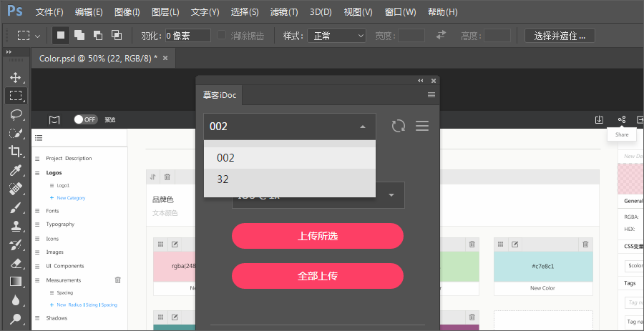Open the 选择(S) menu
The height and width of the screenshot is (331, 644).
click(x=245, y=12)
